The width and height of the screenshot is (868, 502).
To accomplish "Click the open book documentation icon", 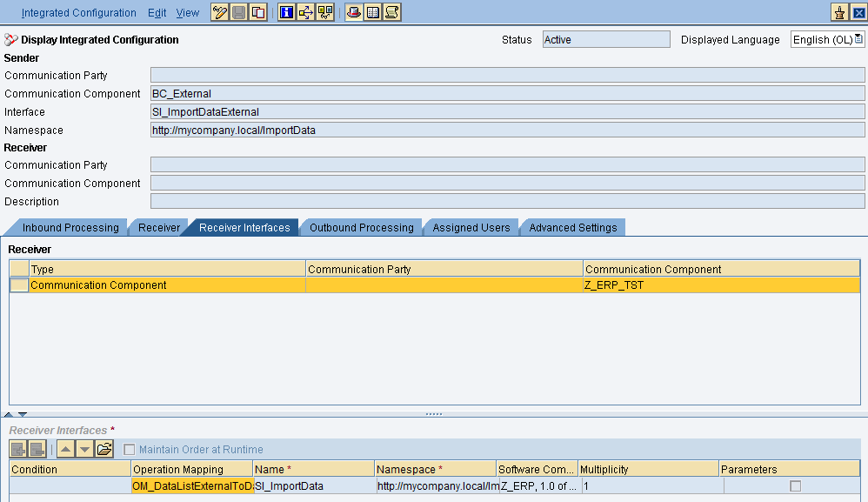I will tap(373, 12).
